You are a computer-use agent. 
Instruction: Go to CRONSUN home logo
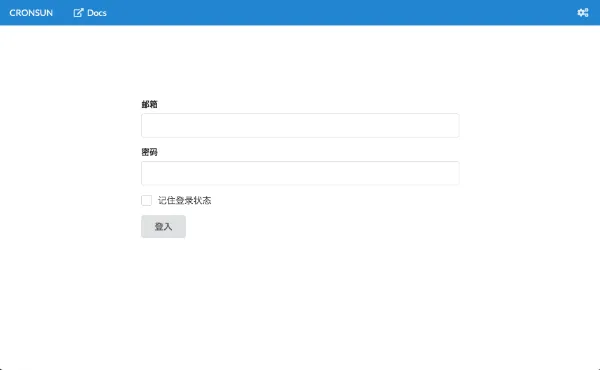31,13
